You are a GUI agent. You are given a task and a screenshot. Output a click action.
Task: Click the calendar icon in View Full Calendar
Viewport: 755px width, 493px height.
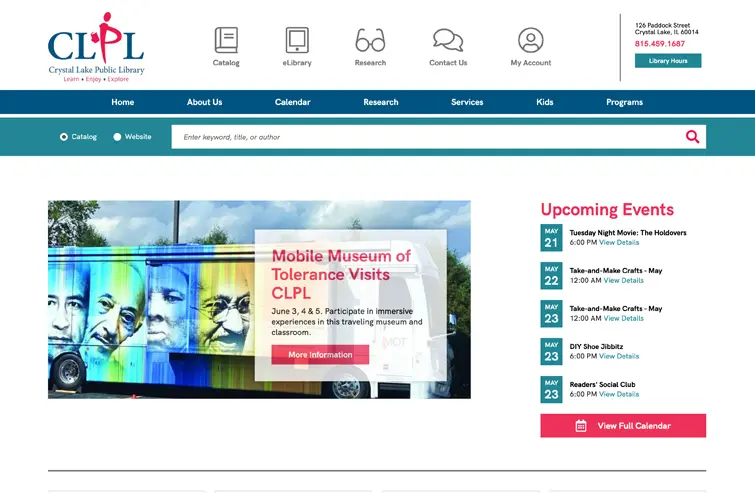tap(581, 426)
